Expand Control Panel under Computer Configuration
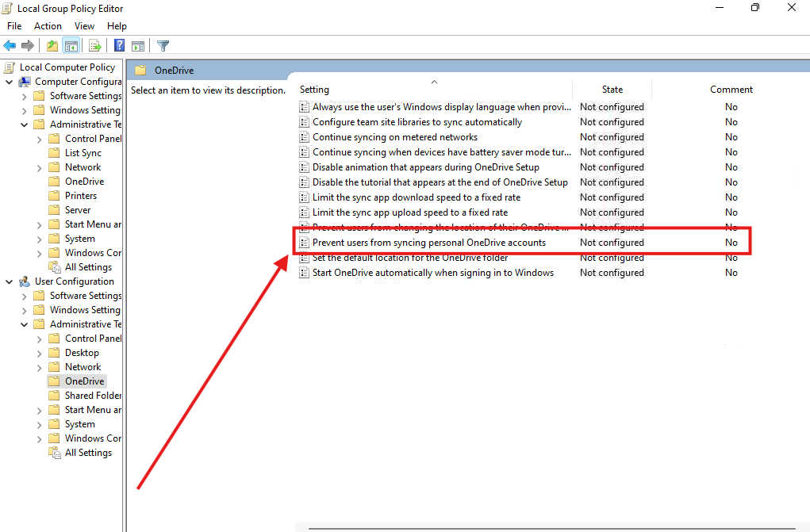810x532 pixels. tap(39, 139)
